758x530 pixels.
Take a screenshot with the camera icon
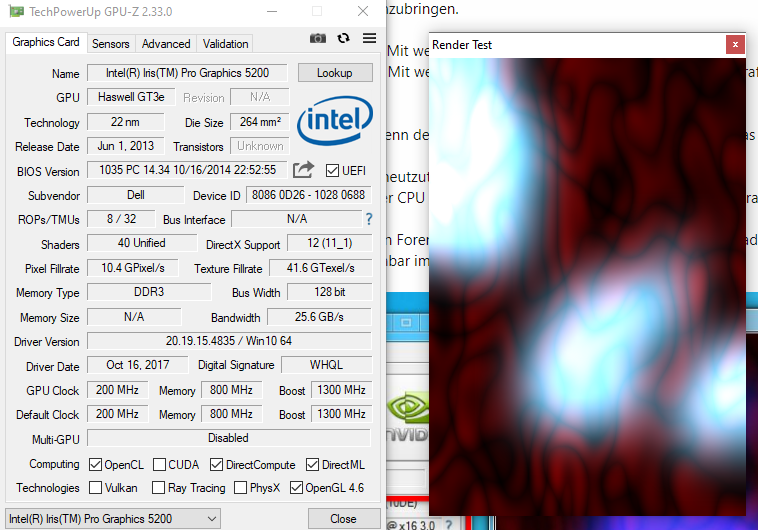318,38
